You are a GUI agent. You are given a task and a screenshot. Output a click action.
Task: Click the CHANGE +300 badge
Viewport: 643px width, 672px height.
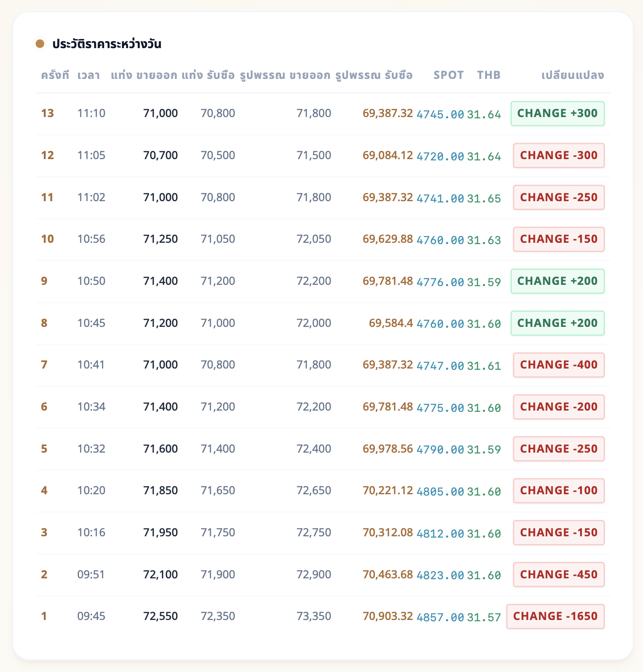pos(558,114)
